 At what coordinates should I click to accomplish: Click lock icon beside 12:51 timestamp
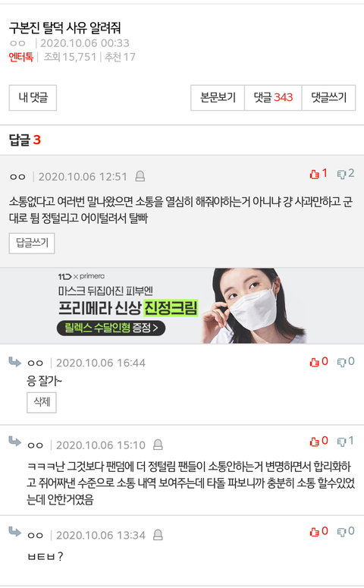coord(140,176)
